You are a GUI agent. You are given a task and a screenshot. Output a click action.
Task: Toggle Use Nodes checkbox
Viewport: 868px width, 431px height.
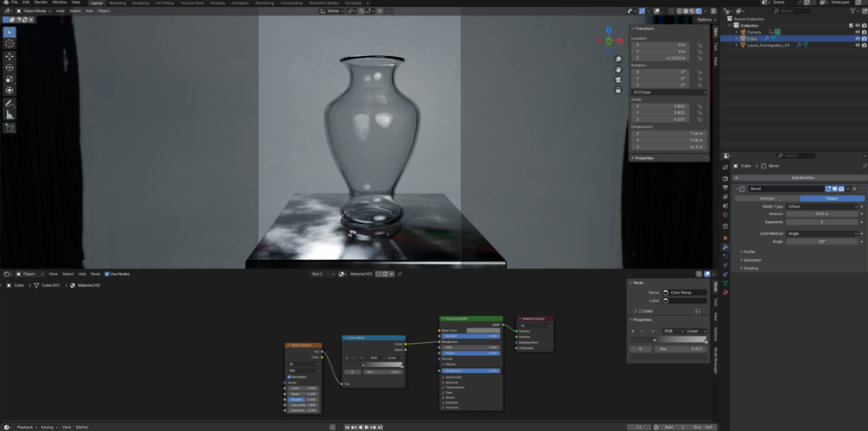107,274
